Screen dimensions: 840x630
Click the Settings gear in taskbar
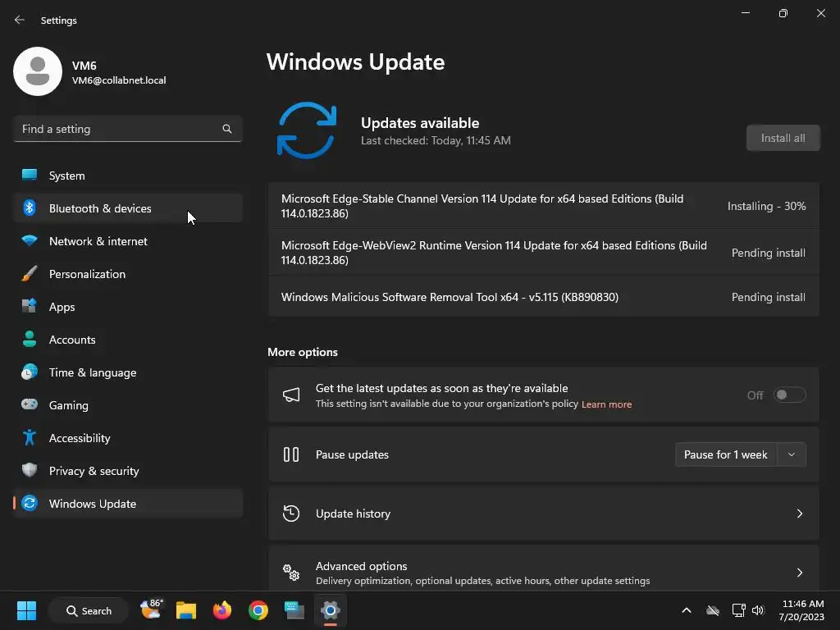[x=331, y=610]
